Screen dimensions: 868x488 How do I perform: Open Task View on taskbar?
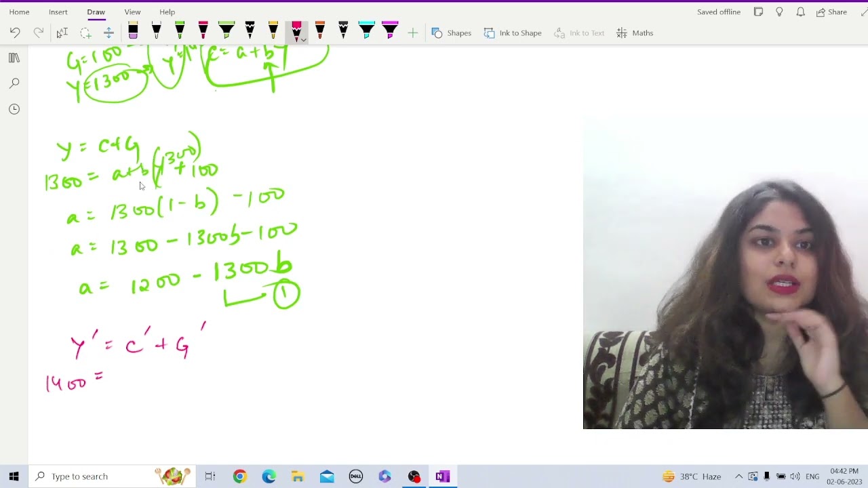210,476
